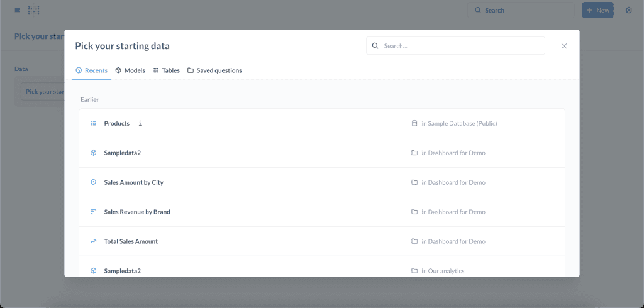
Task: Close the Pick your starting data dialog
Action: pos(564,46)
